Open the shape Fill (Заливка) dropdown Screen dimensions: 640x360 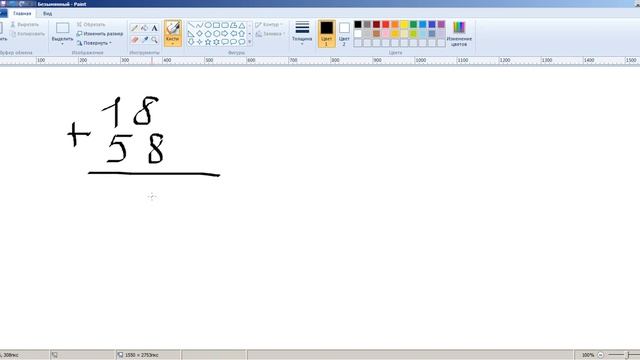click(270, 34)
